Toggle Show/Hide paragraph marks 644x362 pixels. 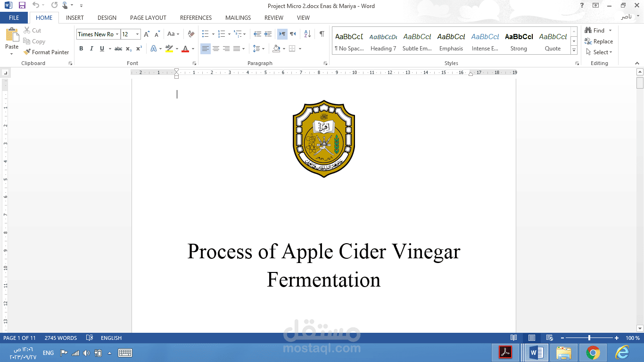tap(322, 34)
